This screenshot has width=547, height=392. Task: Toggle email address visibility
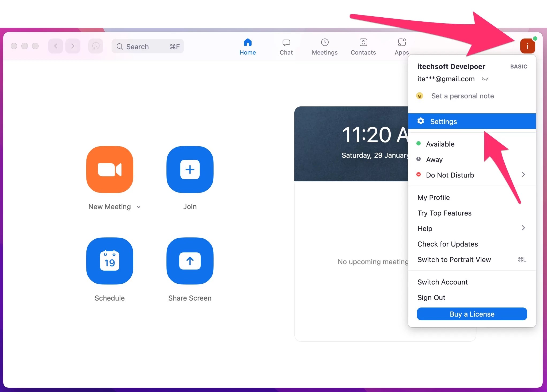click(x=485, y=79)
